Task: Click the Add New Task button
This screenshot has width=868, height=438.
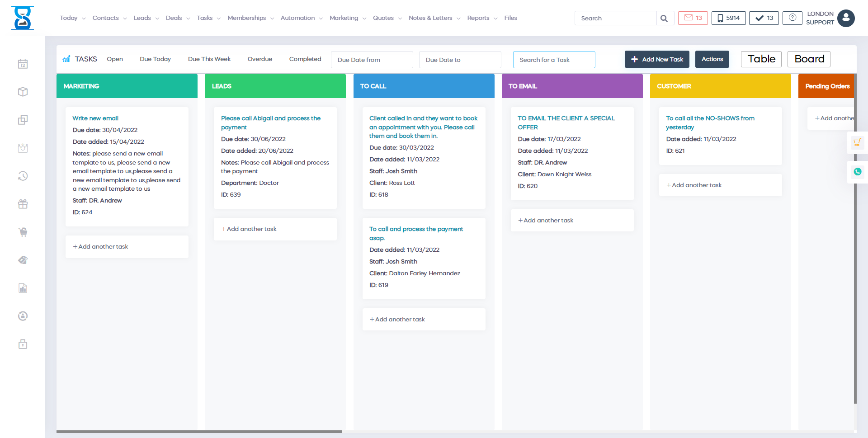Action: click(x=657, y=59)
